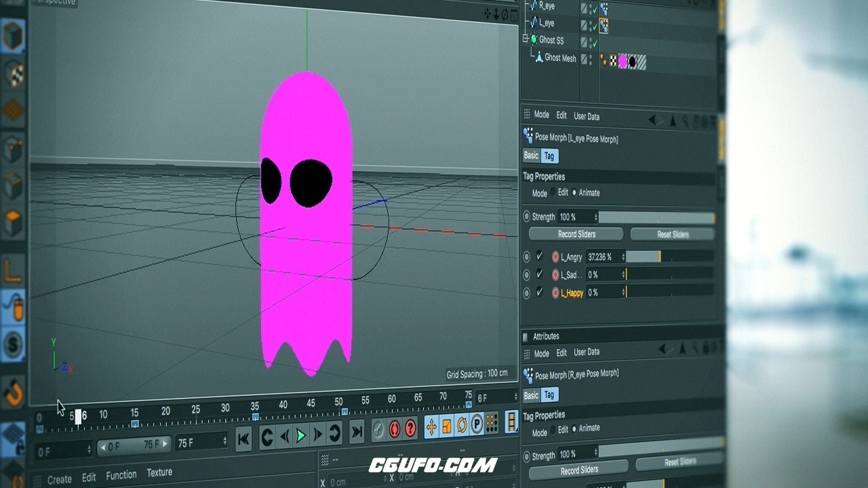Select the R_eye Pose Morph tag icon
868x488 pixels.
click(x=604, y=8)
